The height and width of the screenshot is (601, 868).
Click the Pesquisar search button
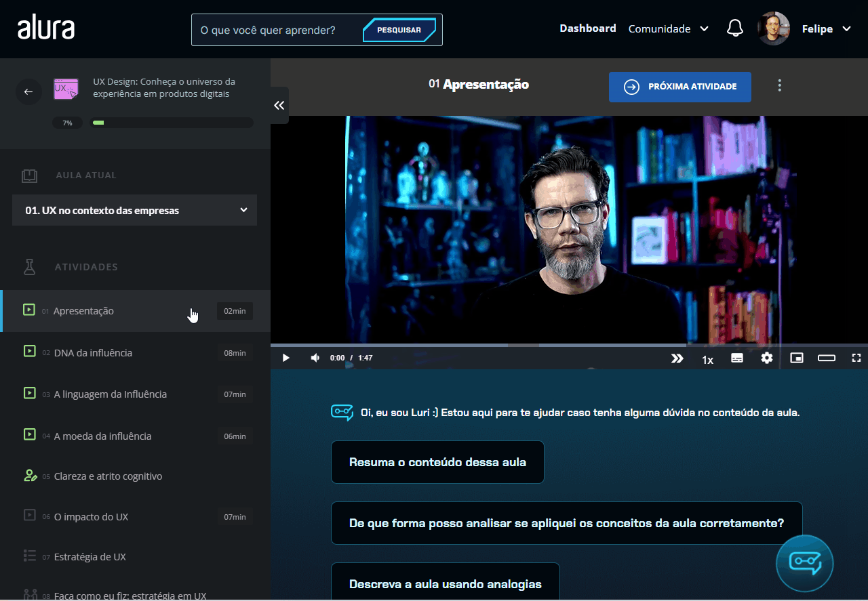(399, 30)
